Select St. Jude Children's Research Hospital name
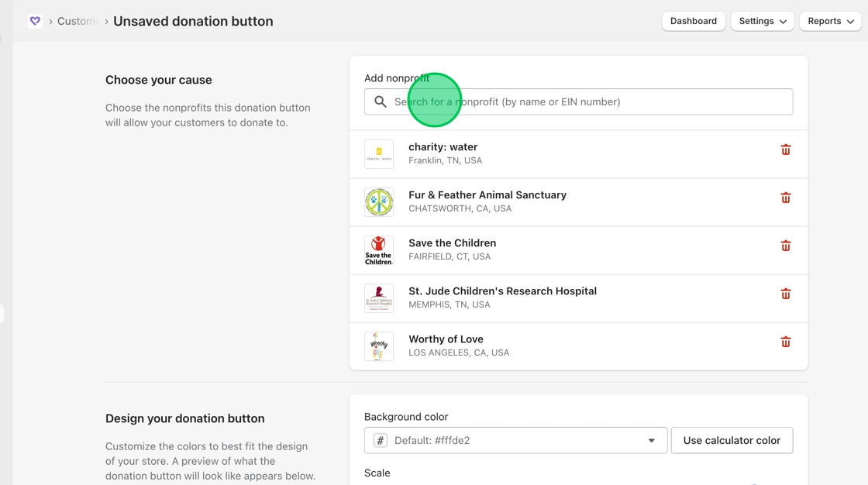 click(503, 291)
